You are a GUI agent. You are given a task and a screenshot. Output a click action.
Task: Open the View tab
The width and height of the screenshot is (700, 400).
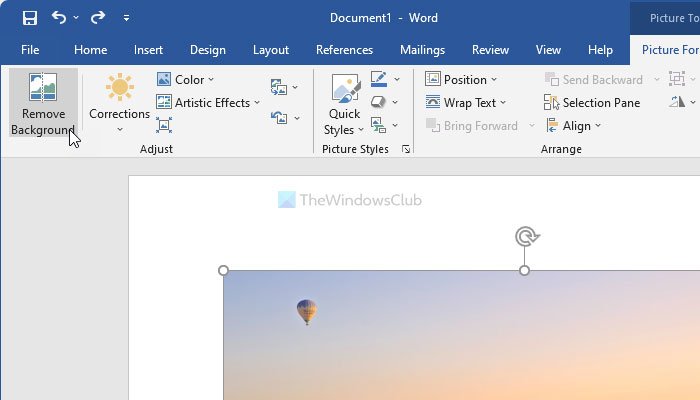[x=548, y=50]
